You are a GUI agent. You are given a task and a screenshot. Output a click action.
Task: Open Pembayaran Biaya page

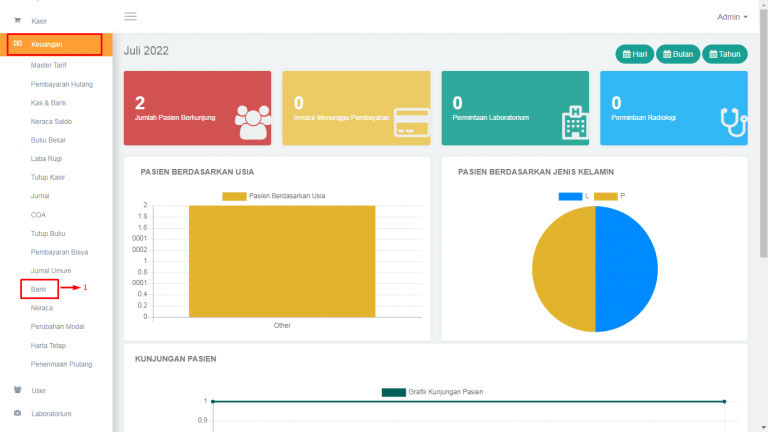[59, 252]
